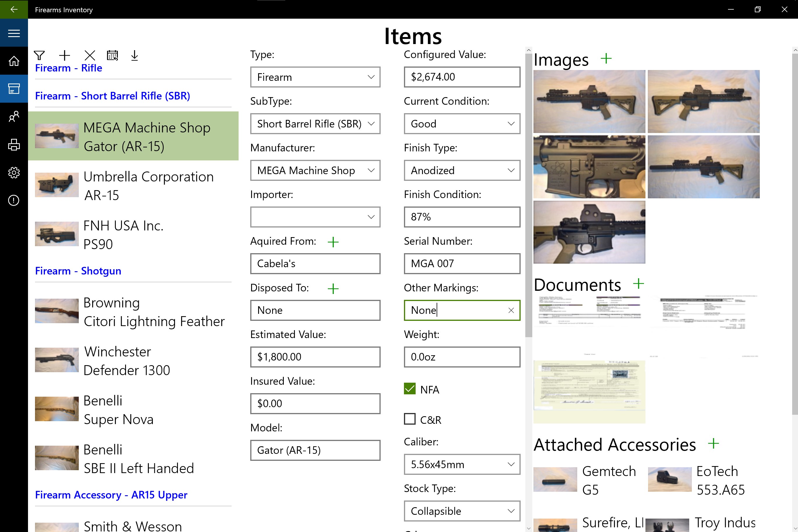Click Firearm - Shotgun group header
798x532 pixels.
[78, 271]
